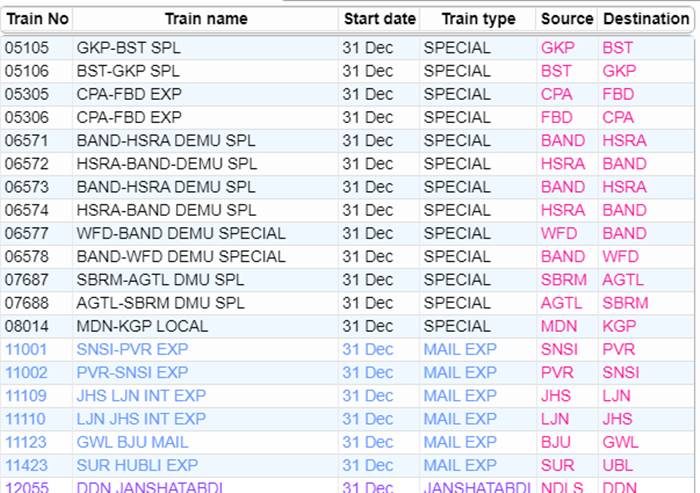Viewport: 700px width, 493px height.
Task: Click destination station UBL
Action: coord(617,465)
